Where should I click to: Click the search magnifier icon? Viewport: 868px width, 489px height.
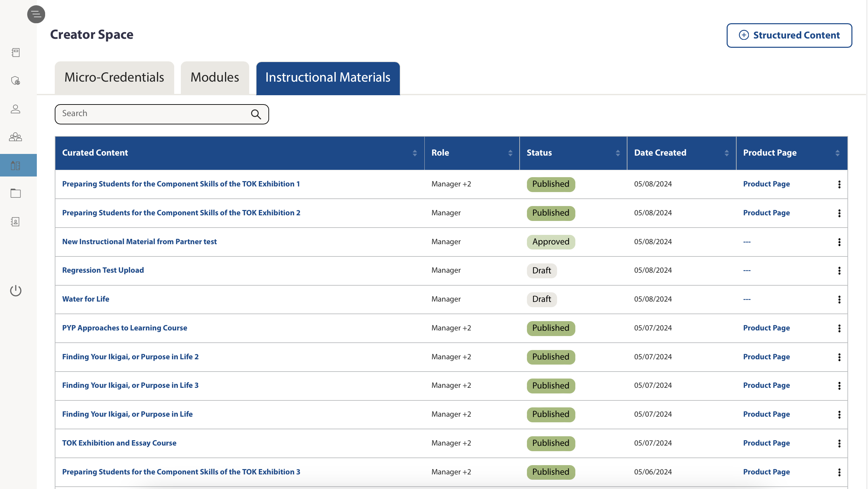click(256, 114)
